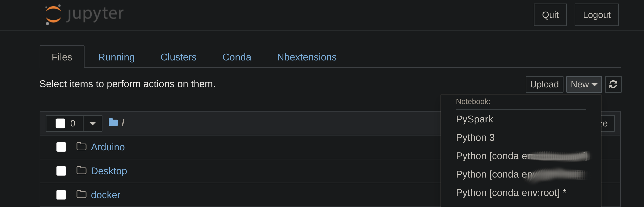Open the docker folder link

(x=105, y=194)
